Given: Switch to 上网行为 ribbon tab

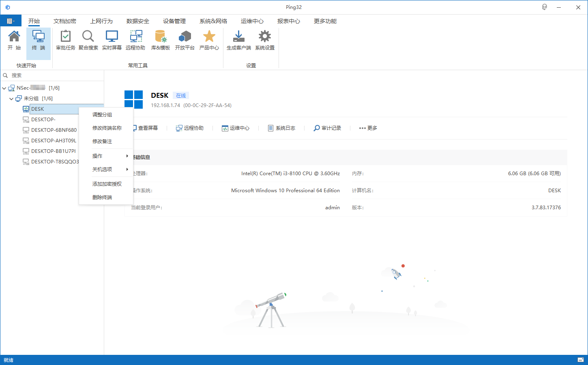Looking at the screenshot, I should (101, 21).
